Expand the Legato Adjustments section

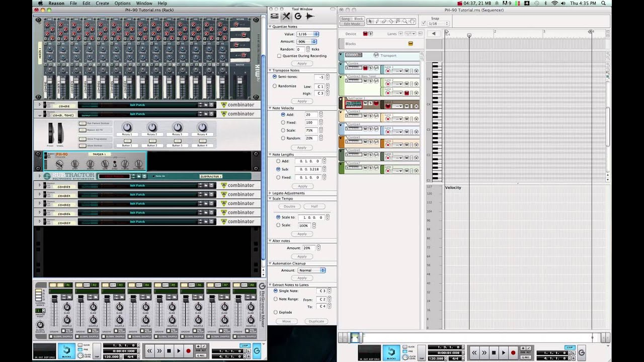coord(270,193)
